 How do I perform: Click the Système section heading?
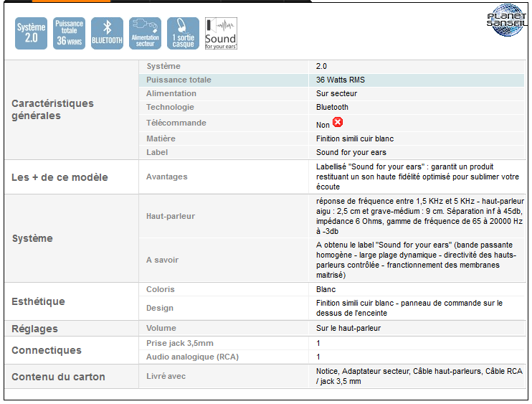32,238
